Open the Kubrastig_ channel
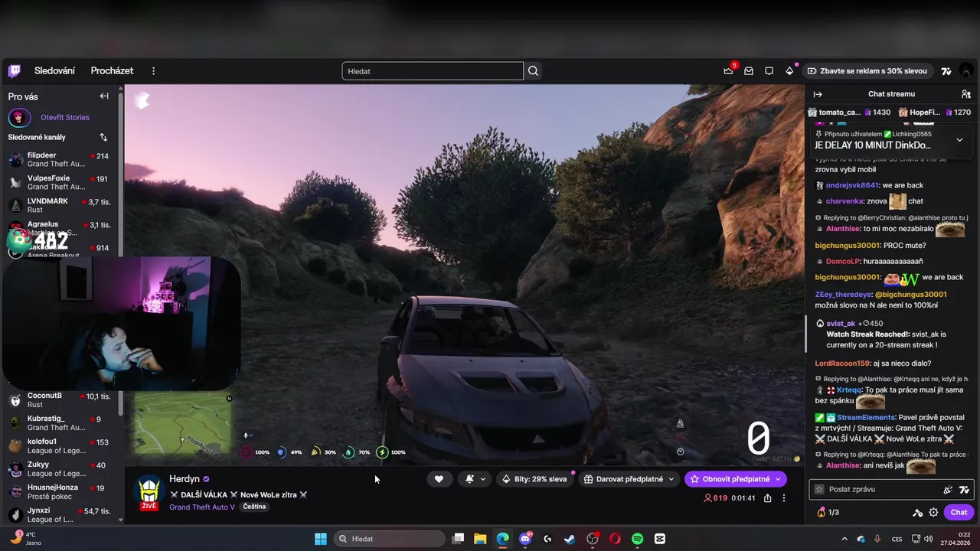980x551 pixels. pyautogui.click(x=61, y=422)
